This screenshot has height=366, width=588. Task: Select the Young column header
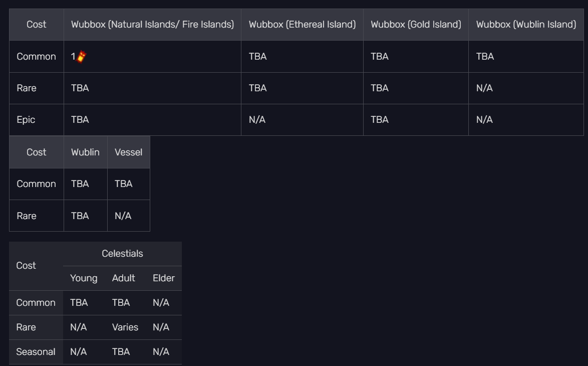tap(84, 278)
